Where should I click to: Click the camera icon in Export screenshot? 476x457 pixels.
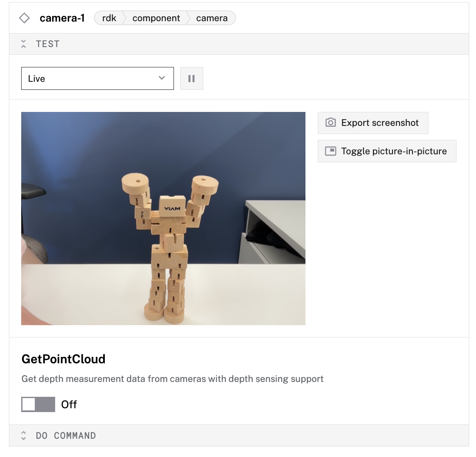(x=330, y=123)
